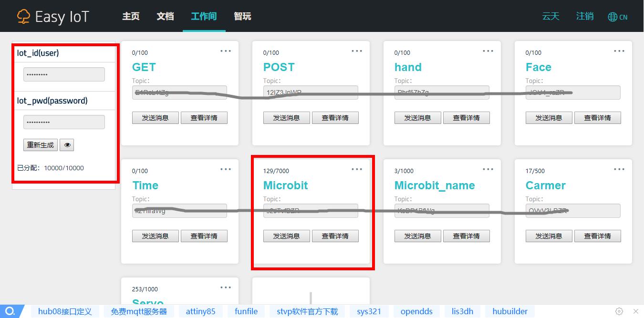Click the GET card topic field
Image resolution: width=644 pixels, height=318 pixels.
pos(179,92)
